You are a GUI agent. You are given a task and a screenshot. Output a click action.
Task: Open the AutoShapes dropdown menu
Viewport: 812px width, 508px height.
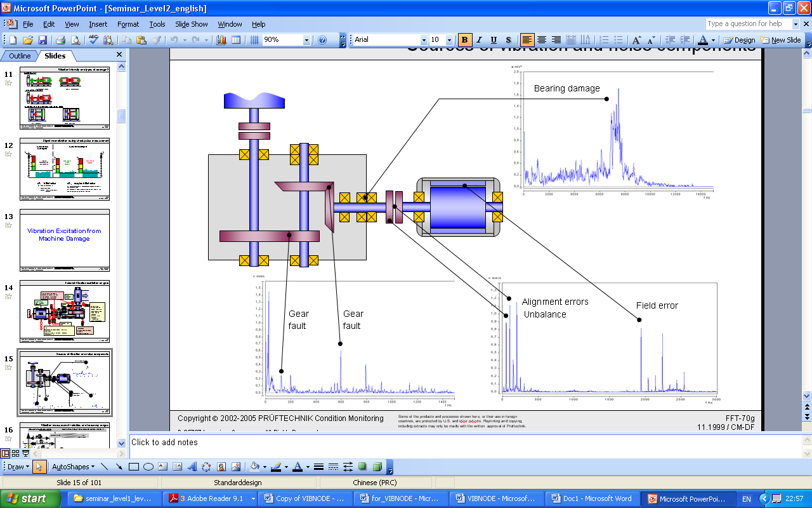73,467
